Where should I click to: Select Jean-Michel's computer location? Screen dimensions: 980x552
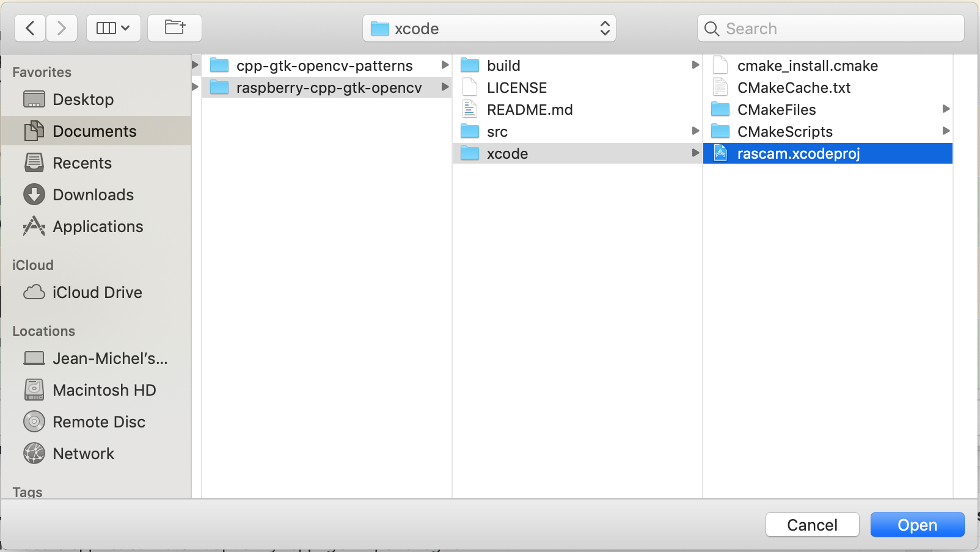pyautogui.click(x=96, y=358)
